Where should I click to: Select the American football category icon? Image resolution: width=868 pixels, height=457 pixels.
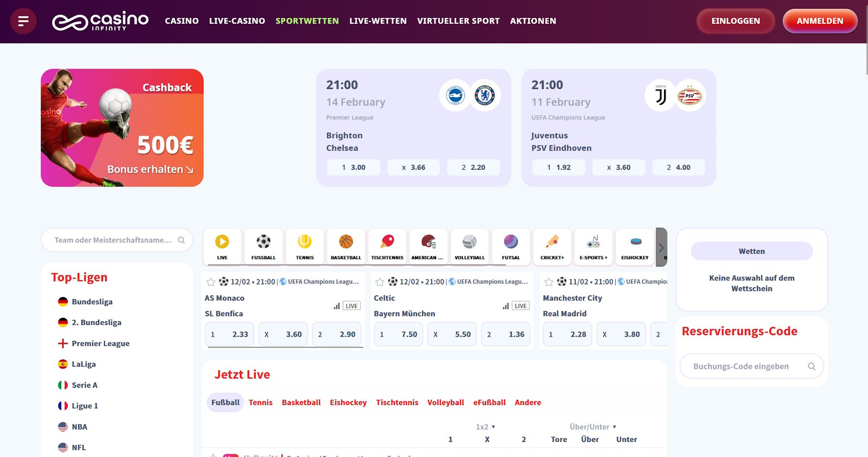pos(429,247)
